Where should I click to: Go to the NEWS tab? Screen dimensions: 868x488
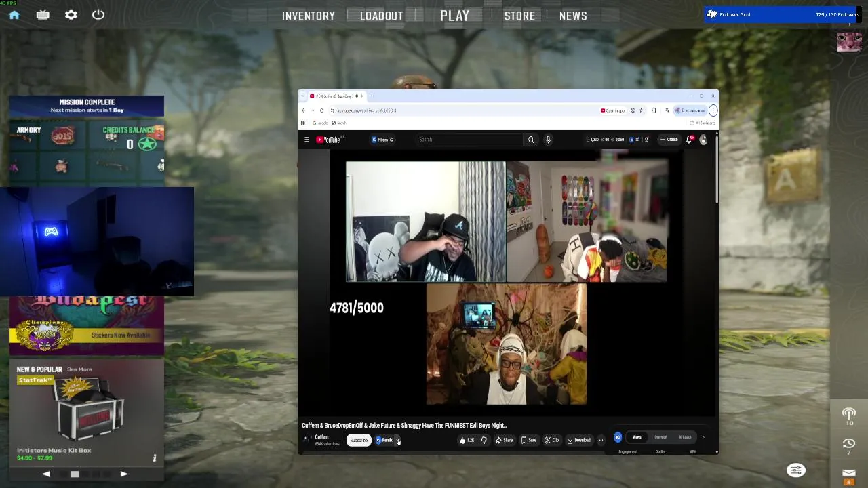573,16
